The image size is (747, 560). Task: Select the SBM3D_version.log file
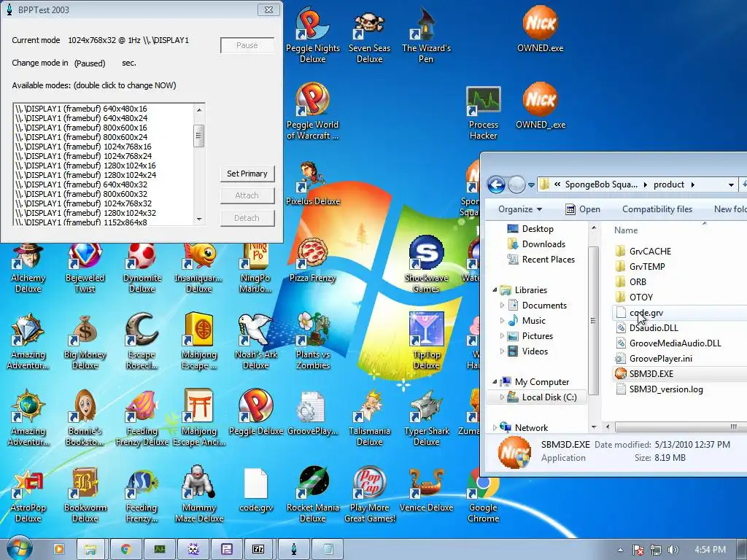tap(659, 389)
